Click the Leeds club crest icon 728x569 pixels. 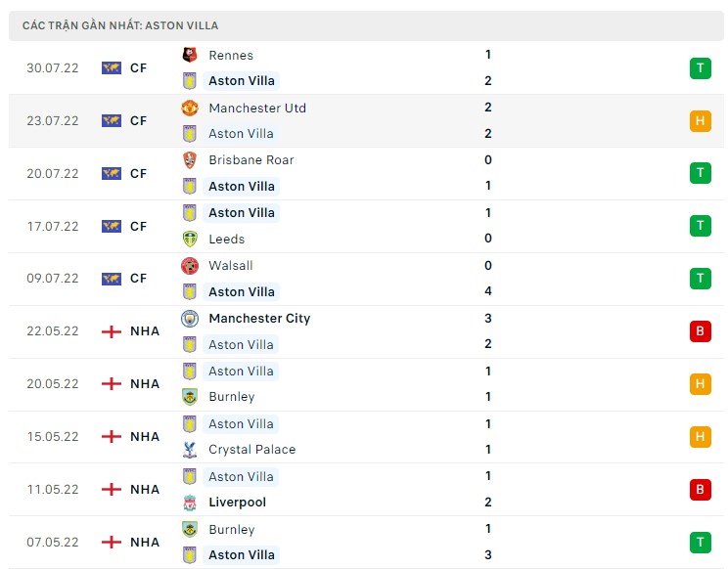190,239
